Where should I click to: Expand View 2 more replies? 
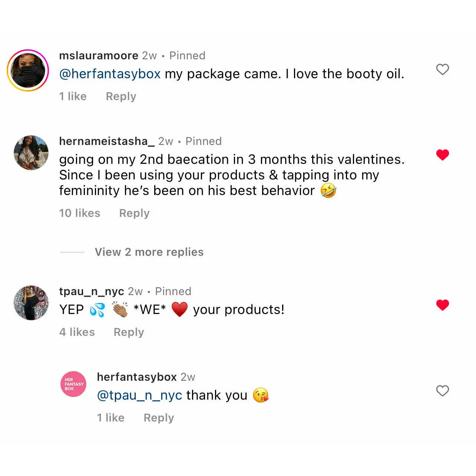click(149, 252)
